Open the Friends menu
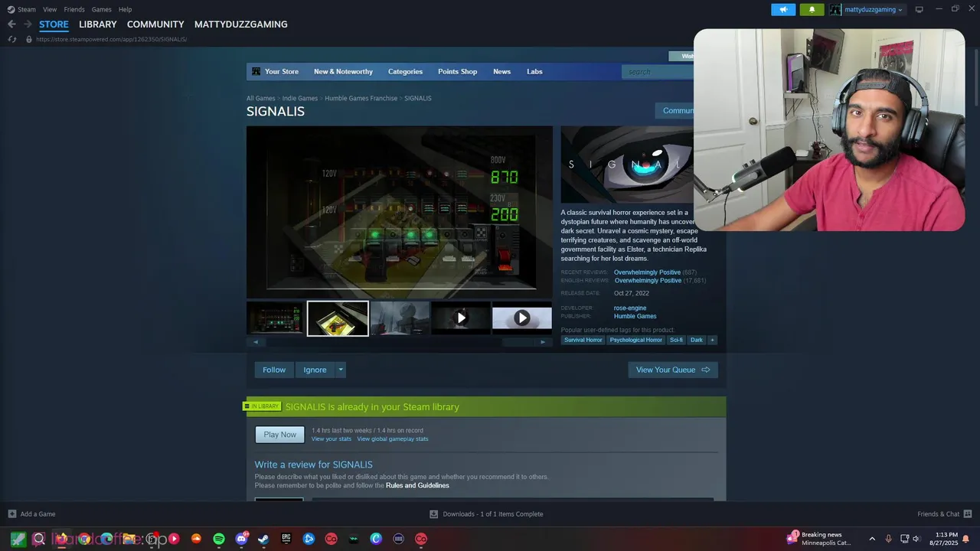The width and height of the screenshot is (980, 551). coord(74,9)
